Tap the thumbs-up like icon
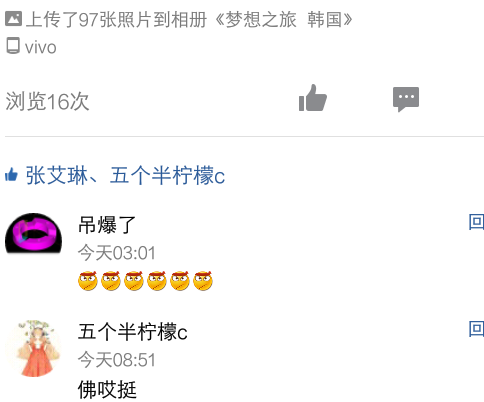484x402 pixels. 313,98
